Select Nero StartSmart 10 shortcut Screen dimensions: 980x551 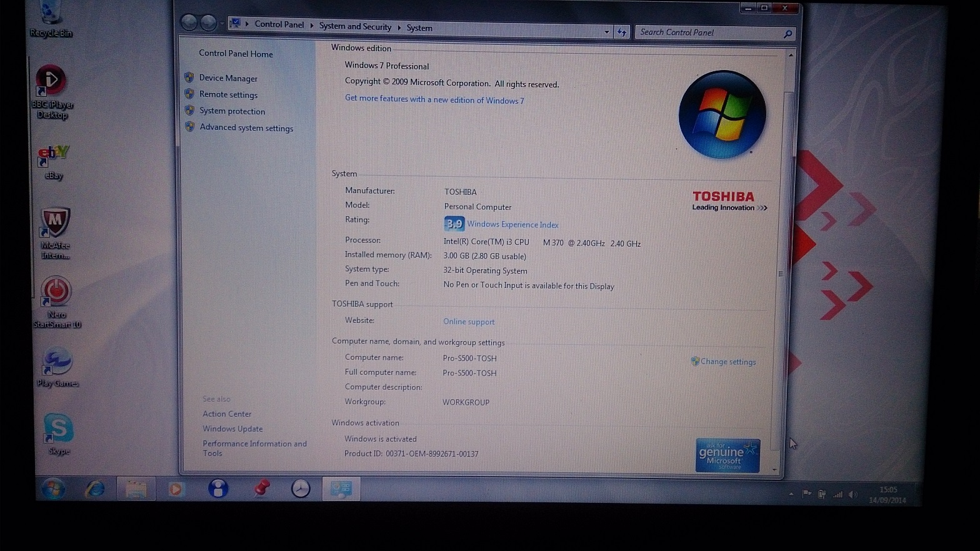click(x=56, y=302)
